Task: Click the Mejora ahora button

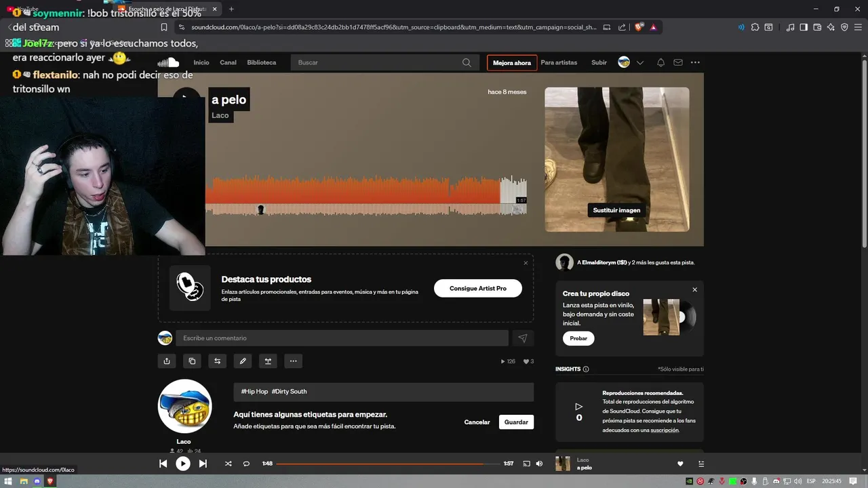Action: 512,62
